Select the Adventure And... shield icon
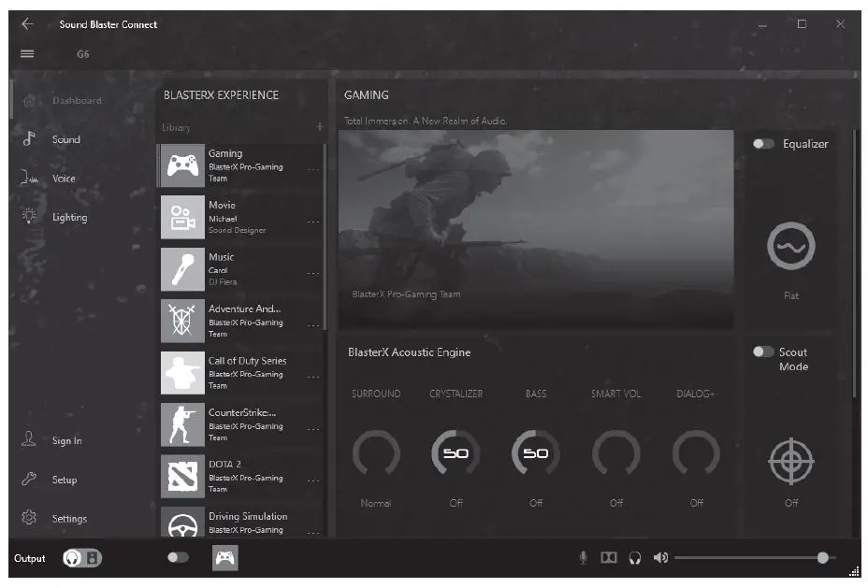 pos(182,321)
